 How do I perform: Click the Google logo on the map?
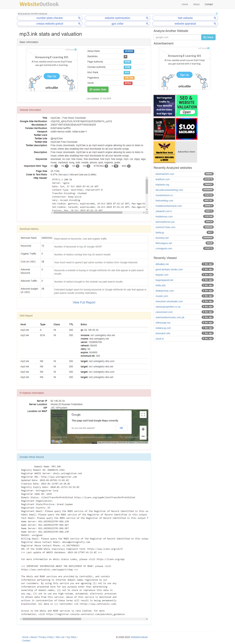57,441
